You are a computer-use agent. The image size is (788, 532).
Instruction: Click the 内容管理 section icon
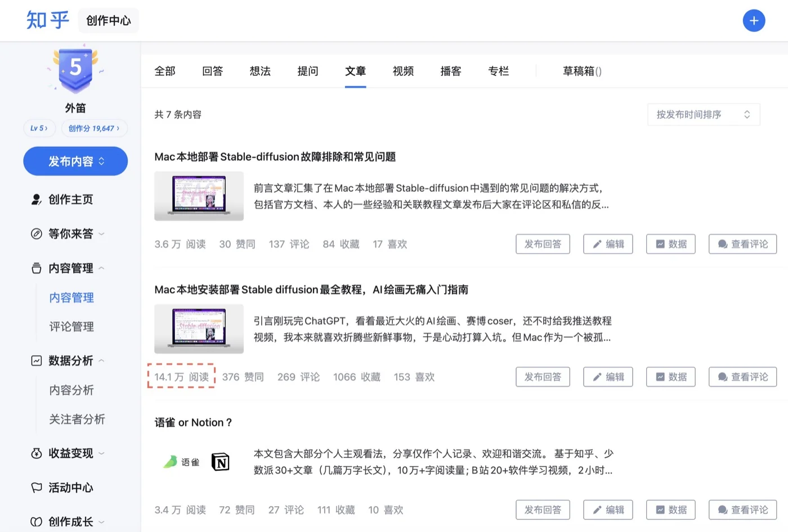point(37,268)
